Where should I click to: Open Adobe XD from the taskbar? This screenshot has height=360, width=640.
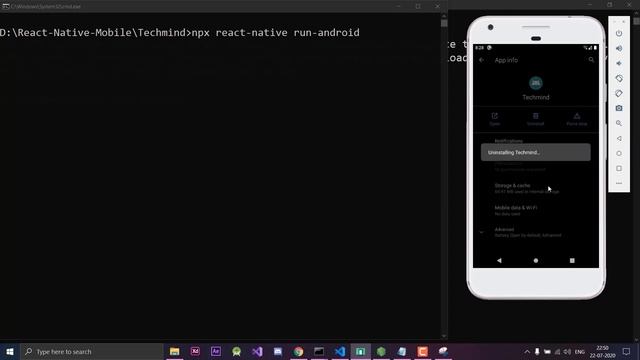(195, 351)
